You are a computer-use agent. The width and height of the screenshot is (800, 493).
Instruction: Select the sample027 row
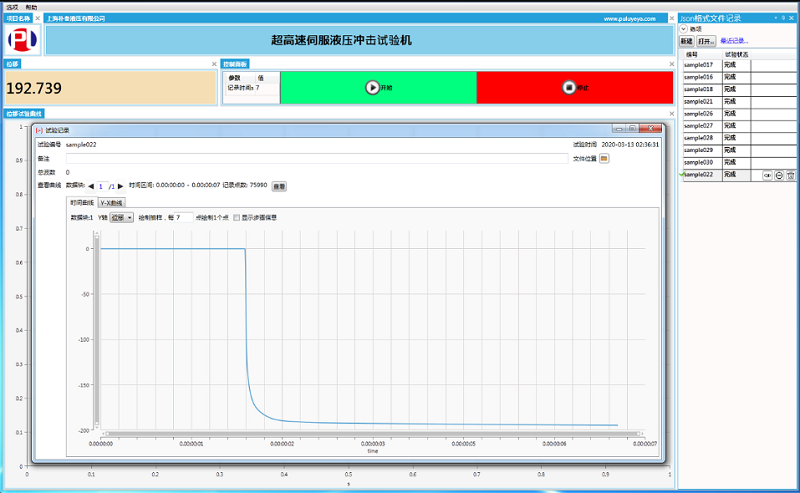[x=739, y=126]
